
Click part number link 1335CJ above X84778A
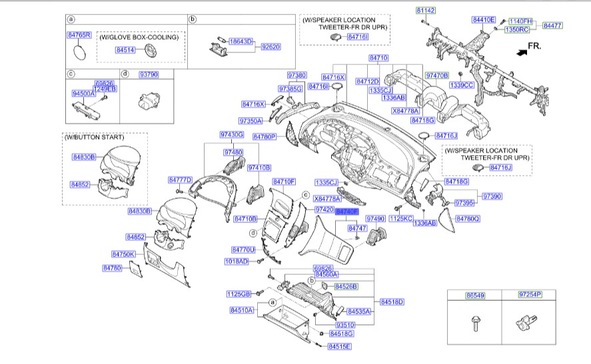tap(326, 182)
